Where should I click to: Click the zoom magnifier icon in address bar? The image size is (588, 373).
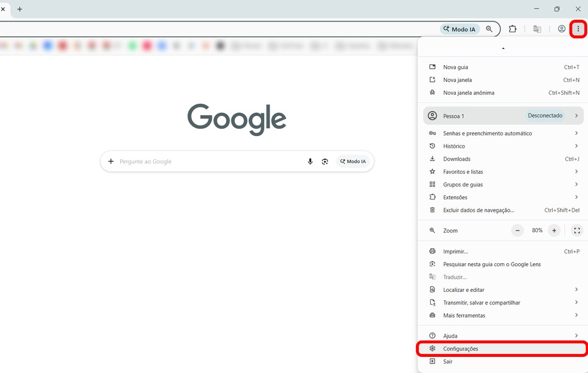pyautogui.click(x=489, y=29)
